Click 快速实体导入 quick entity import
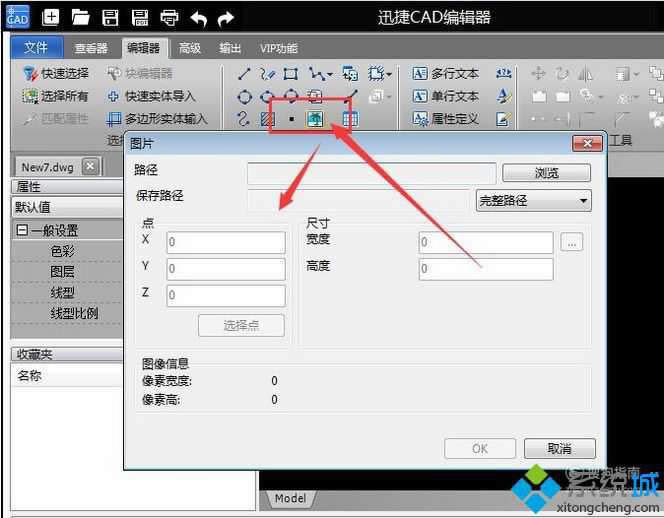 [151, 96]
